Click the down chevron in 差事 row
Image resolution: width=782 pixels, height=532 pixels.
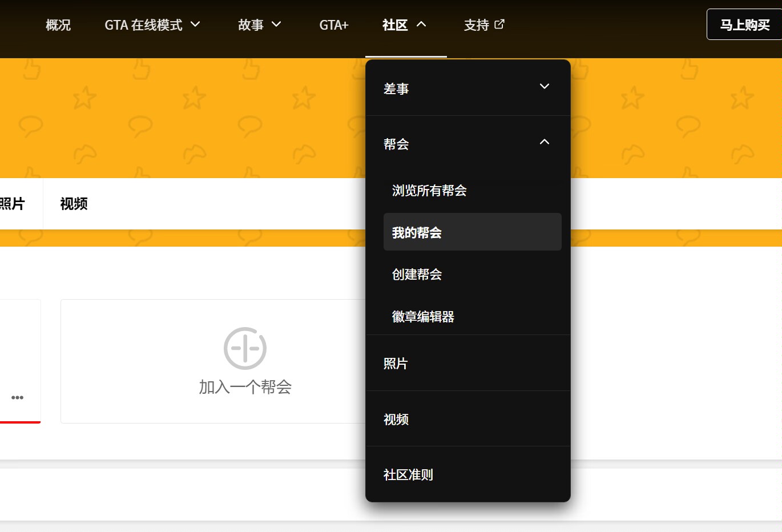[545, 87]
